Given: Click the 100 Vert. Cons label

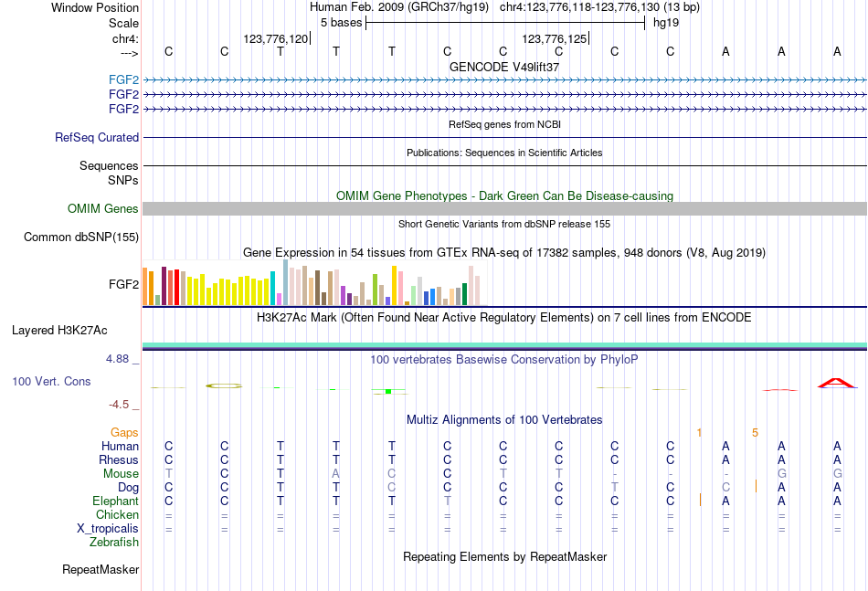Looking at the screenshot, I should click(x=51, y=381).
